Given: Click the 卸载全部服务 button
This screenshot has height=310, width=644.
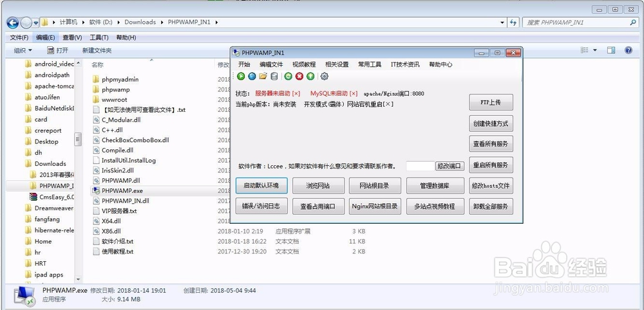Looking at the screenshot, I should point(491,206).
